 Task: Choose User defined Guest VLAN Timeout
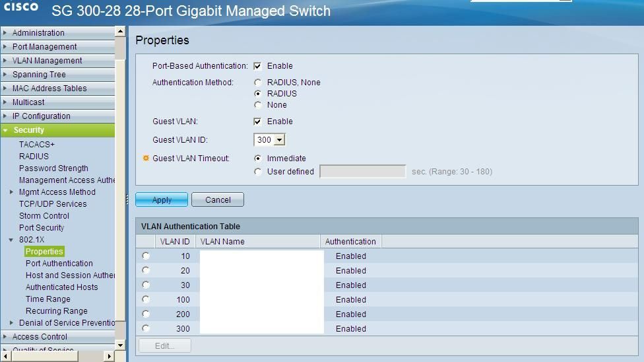(x=257, y=172)
